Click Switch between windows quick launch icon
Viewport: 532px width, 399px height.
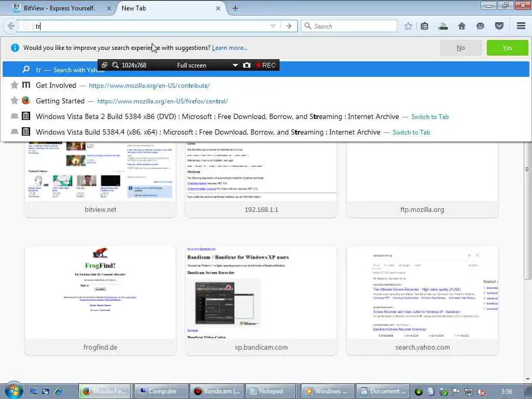click(46, 391)
